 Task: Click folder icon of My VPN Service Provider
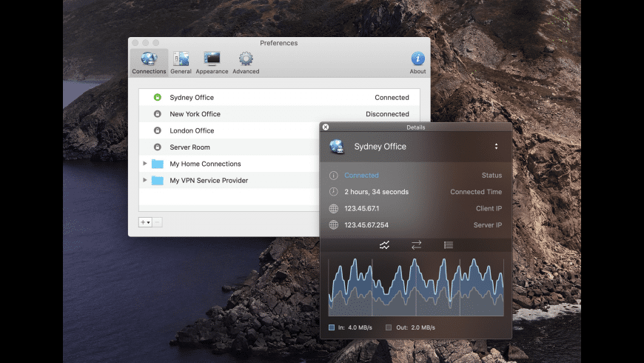158,180
